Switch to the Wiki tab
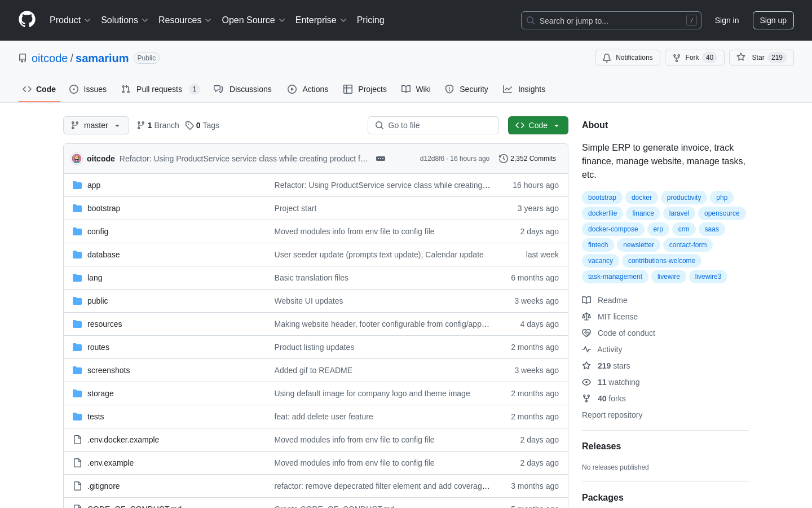Screen dimensions: 812x508 point(416,89)
